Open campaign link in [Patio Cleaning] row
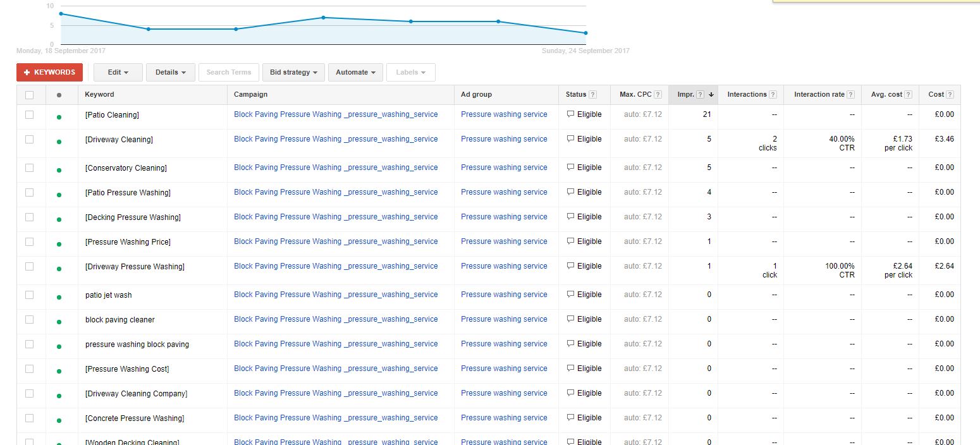Screen dimensions: 980x445 coord(336,114)
